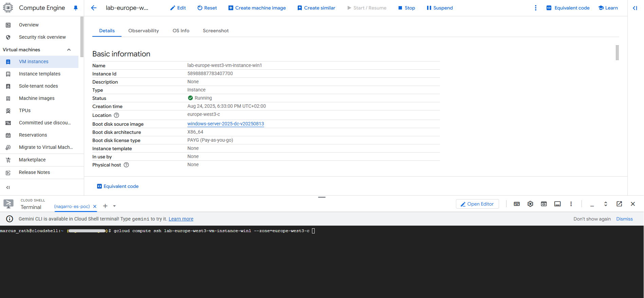Show help for Location field

(116, 115)
